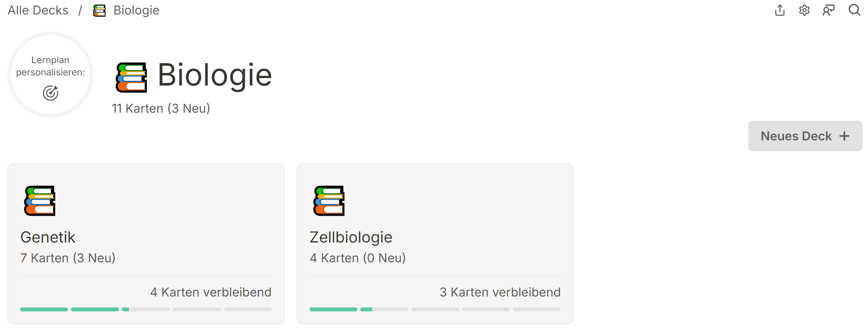The width and height of the screenshot is (868, 332).
Task: Open the Genetik deck card
Action: pos(146,243)
